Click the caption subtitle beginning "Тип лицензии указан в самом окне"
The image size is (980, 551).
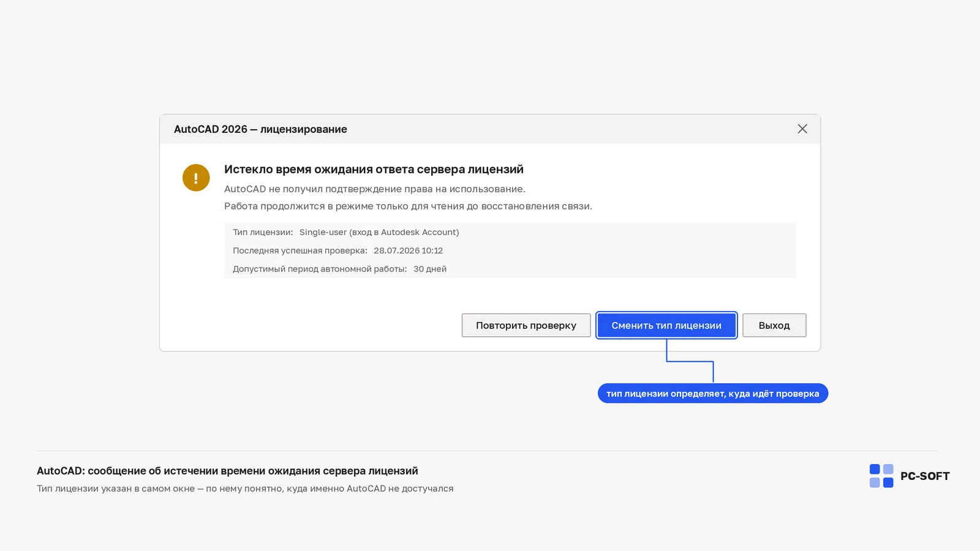click(245, 489)
